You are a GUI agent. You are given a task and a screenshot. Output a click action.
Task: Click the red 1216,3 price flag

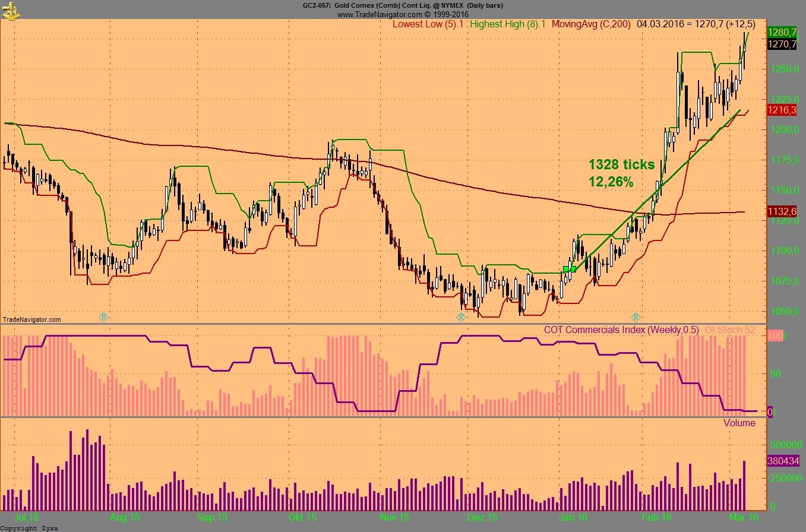pyautogui.click(x=780, y=110)
